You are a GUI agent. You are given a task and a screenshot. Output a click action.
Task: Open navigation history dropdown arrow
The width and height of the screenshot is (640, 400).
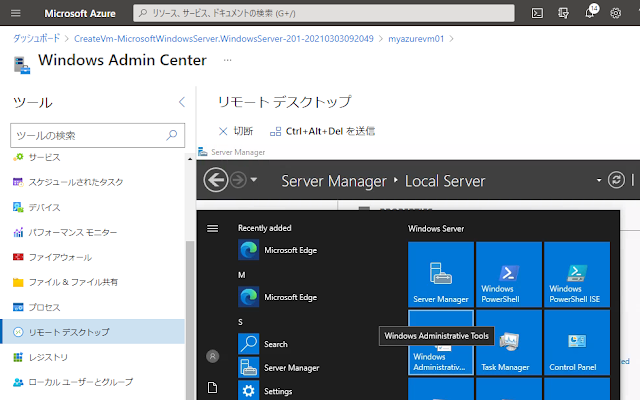254,180
